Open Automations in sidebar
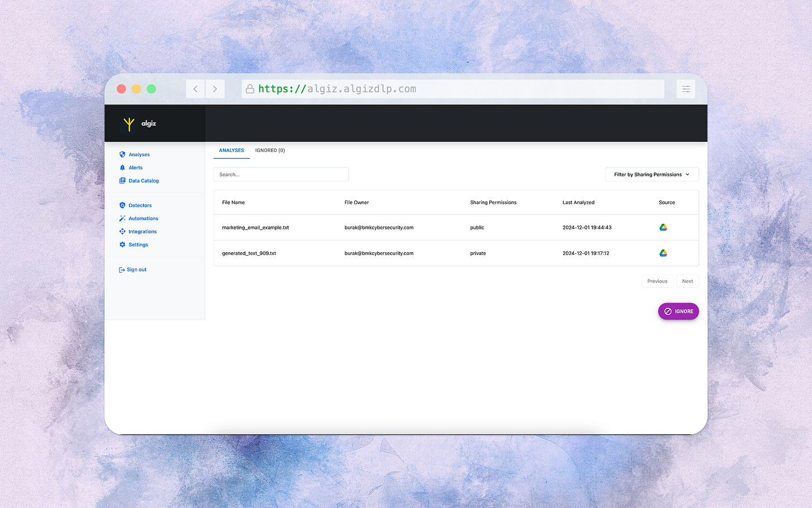 (x=143, y=218)
